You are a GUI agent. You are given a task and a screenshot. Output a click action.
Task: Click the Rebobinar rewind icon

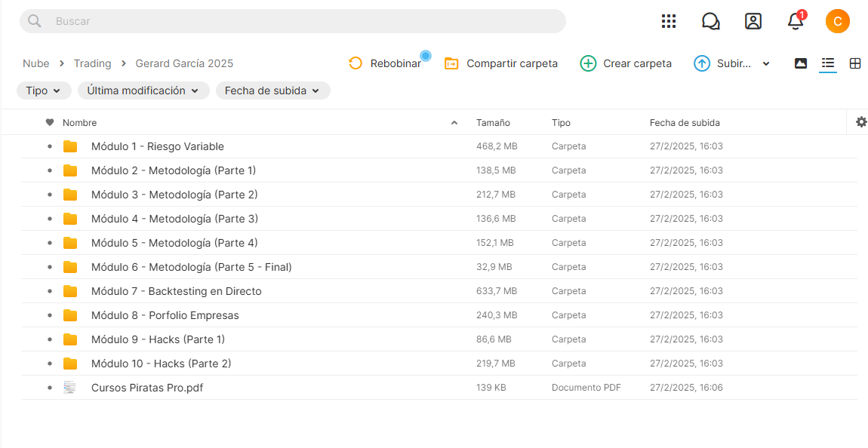[355, 63]
